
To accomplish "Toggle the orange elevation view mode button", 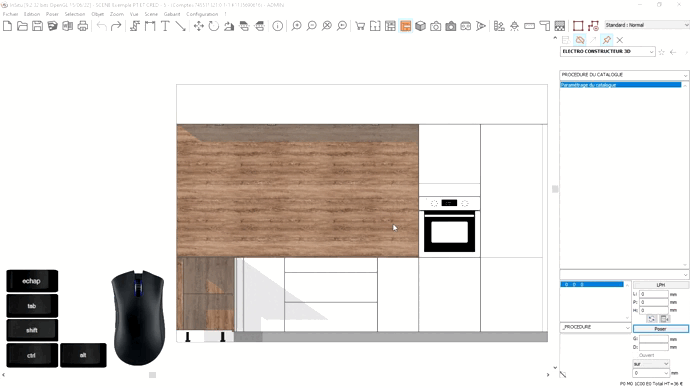I will tap(406, 26).
